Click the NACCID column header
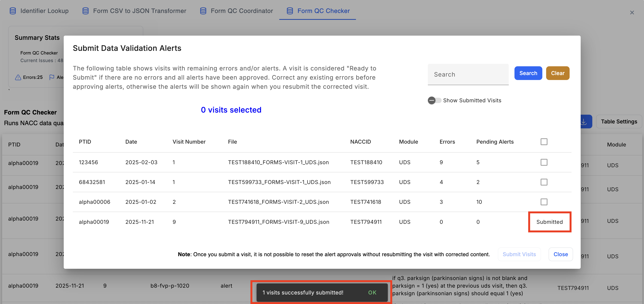 pyautogui.click(x=360, y=142)
